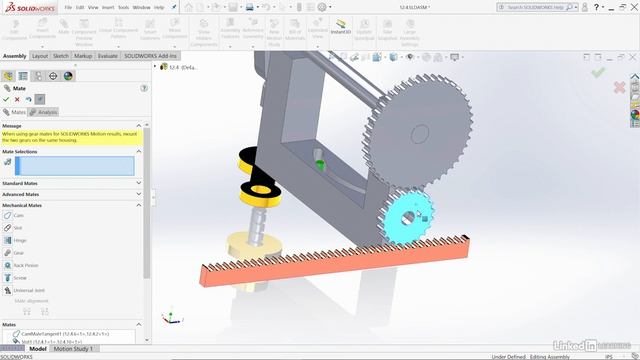Click the Search SOLIDWORKS Help field
This screenshot has height=360, width=640.
point(537,7)
